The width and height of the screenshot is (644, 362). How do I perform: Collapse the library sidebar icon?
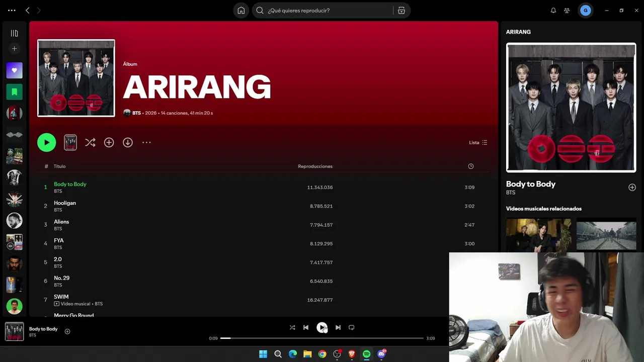point(14,33)
